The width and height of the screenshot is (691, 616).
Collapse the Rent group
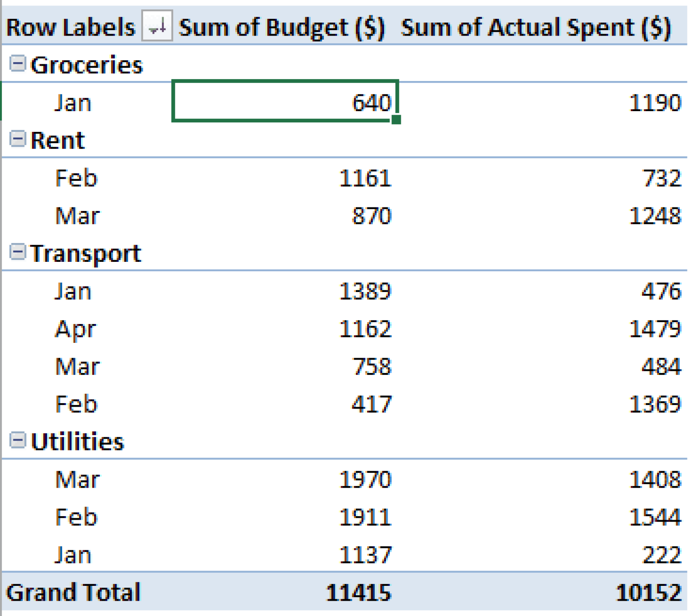coord(18,139)
